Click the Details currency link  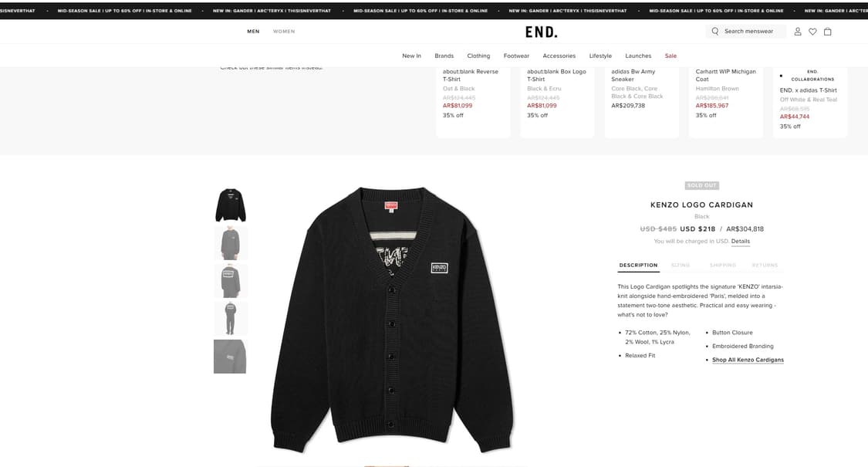pos(741,242)
